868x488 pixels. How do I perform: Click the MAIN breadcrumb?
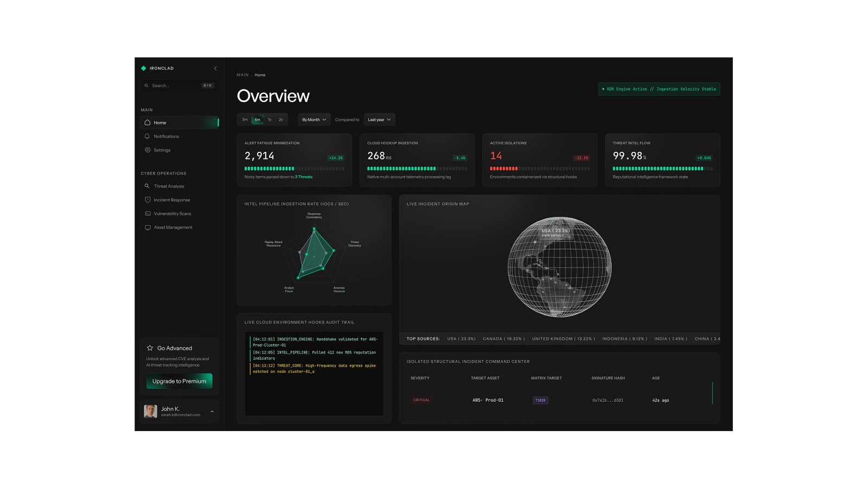242,75
